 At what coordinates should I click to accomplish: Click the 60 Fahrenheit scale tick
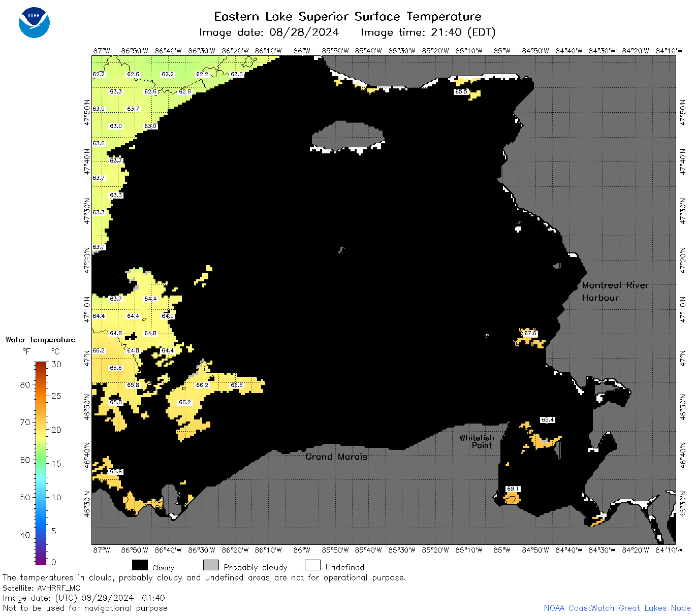tap(25, 460)
